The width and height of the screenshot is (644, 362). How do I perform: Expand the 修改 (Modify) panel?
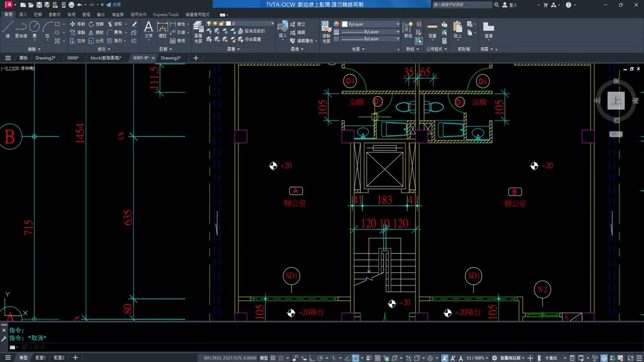click(104, 49)
